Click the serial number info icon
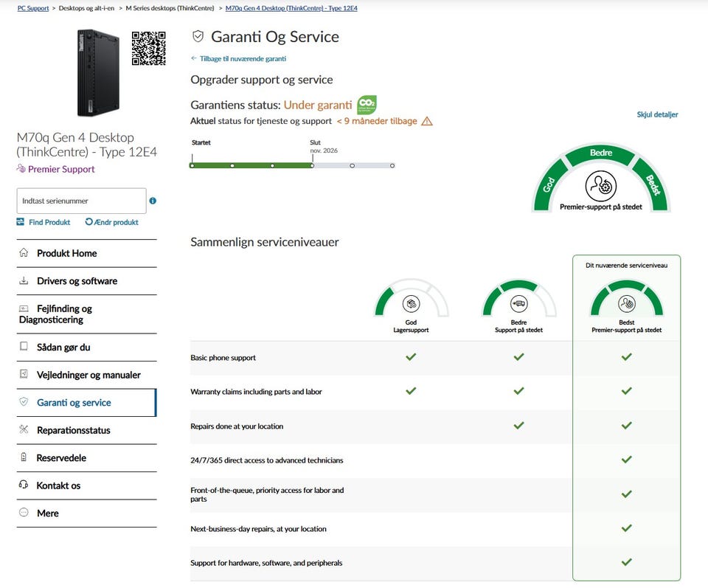The height and width of the screenshot is (588, 708). point(153,201)
